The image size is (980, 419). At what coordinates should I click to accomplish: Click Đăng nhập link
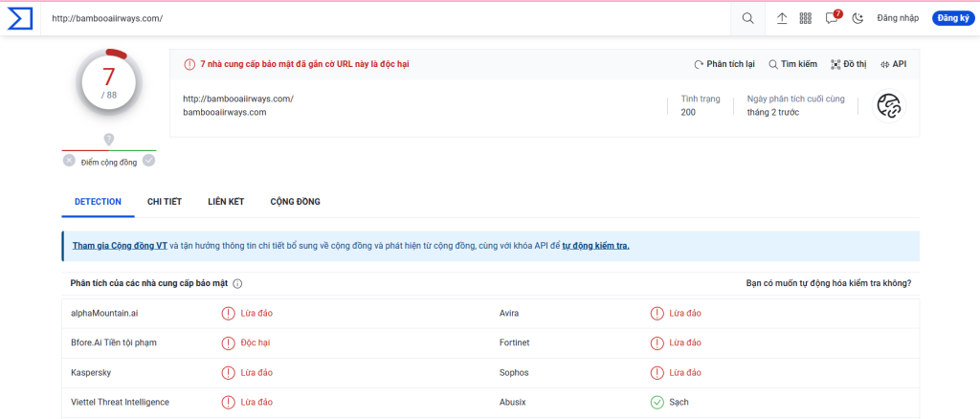(x=898, y=18)
